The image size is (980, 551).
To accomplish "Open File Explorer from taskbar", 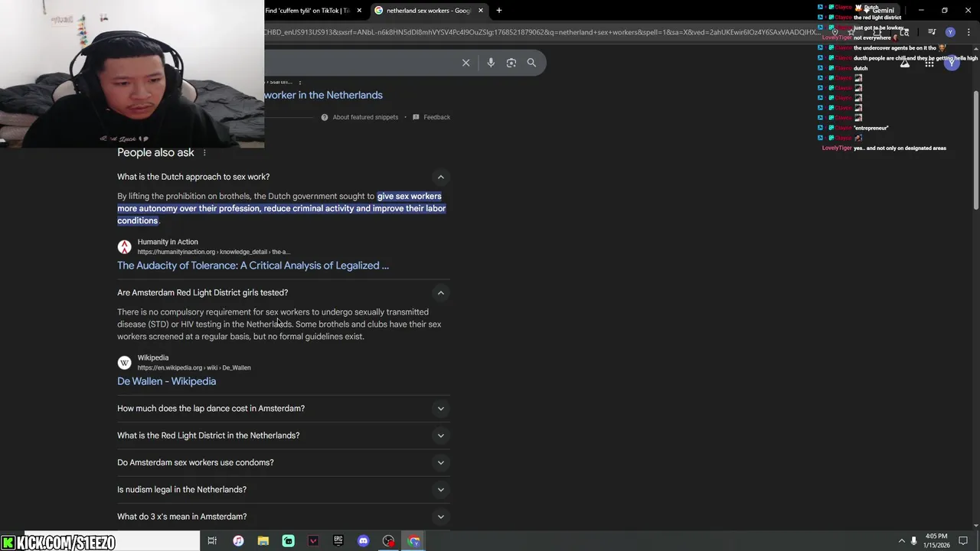I will pyautogui.click(x=263, y=541).
